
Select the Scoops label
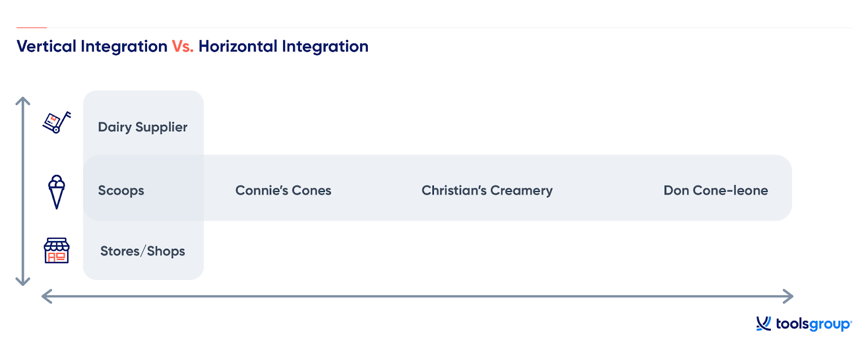(x=121, y=191)
